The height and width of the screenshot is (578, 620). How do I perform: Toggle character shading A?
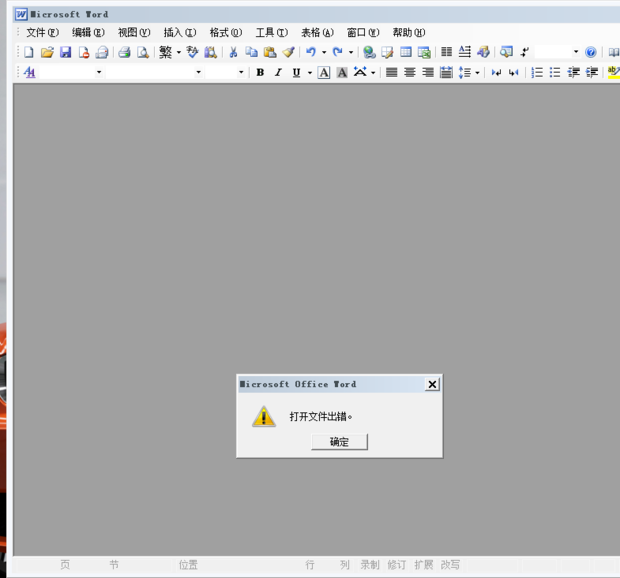[x=342, y=72]
